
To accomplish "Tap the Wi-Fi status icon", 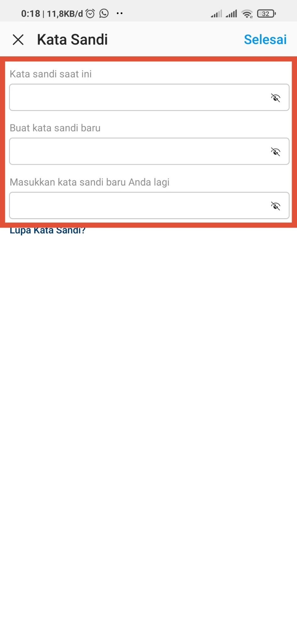I will click(x=247, y=14).
